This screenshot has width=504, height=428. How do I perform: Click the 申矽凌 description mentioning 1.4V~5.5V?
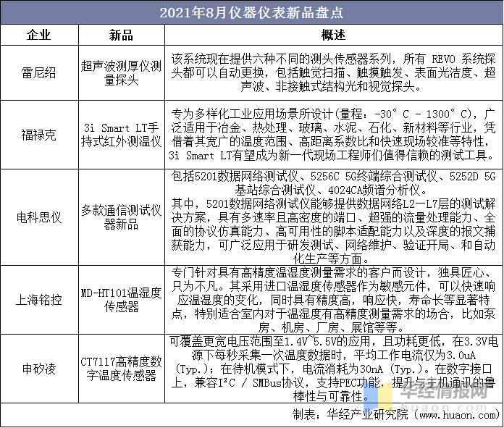[334, 369]
